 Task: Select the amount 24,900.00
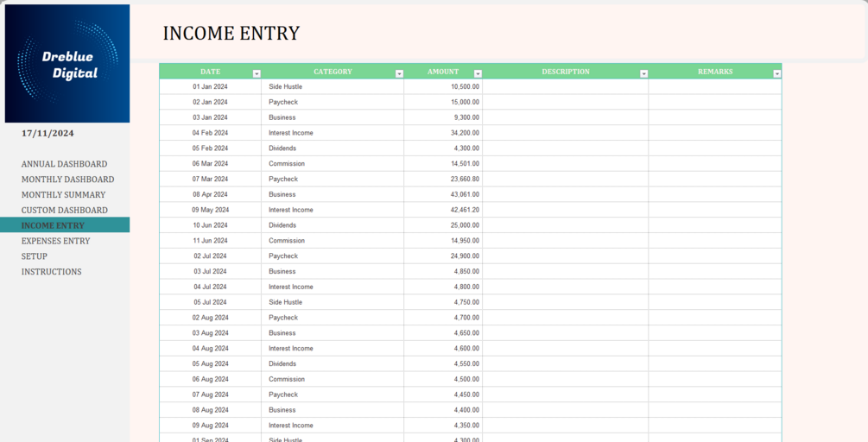pos(443,256)
